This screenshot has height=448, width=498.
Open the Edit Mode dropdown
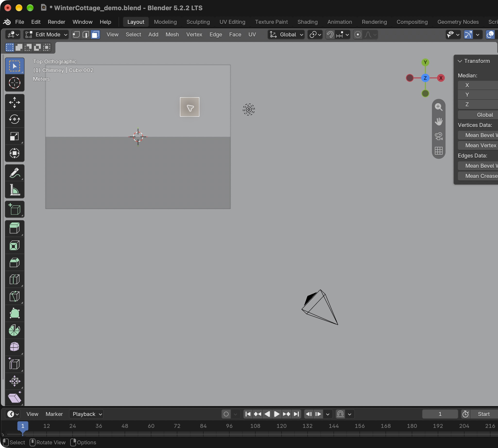(x=46, y=35)
